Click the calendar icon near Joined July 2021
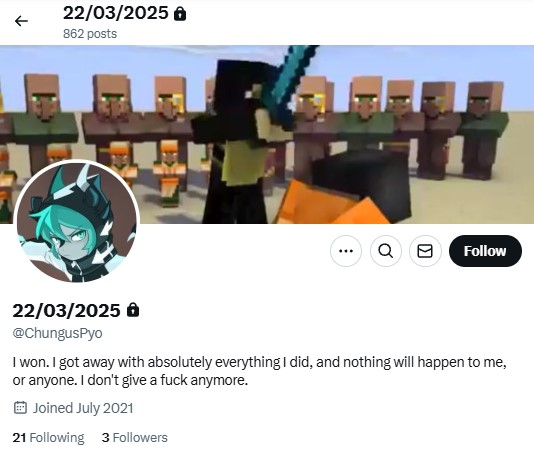This screenshot has height=452, width=534. pos(20,408)
